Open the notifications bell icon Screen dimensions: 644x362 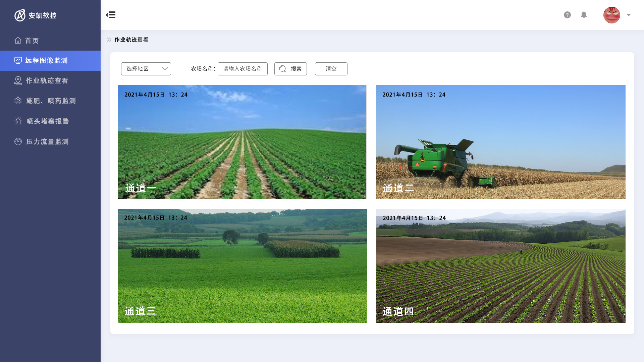pyautogui.click(x=584, y=15)
